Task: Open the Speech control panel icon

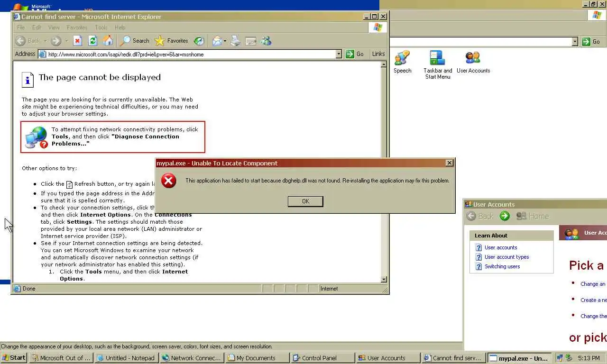Action: click(402, 62)
